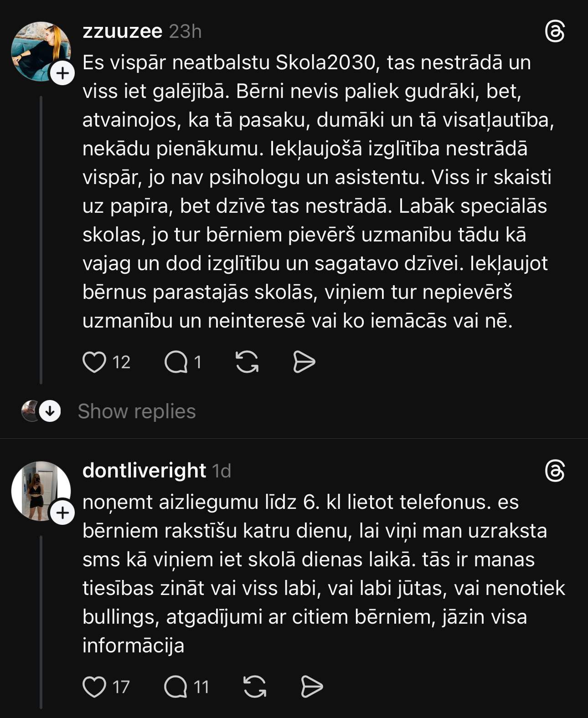Like the dontliveright post with heart icon

pos(94,687)
